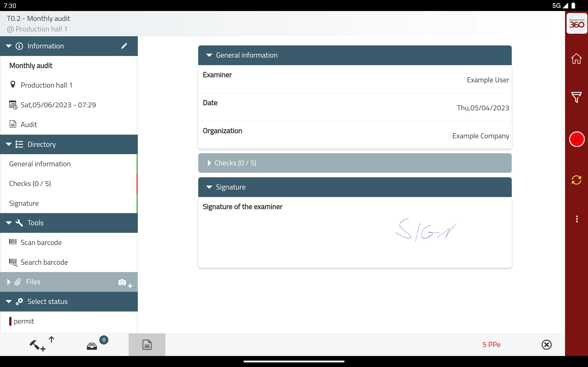588x367 pixels.
Task: Select the Signature menu item
Action: click(x=24, y=203)
